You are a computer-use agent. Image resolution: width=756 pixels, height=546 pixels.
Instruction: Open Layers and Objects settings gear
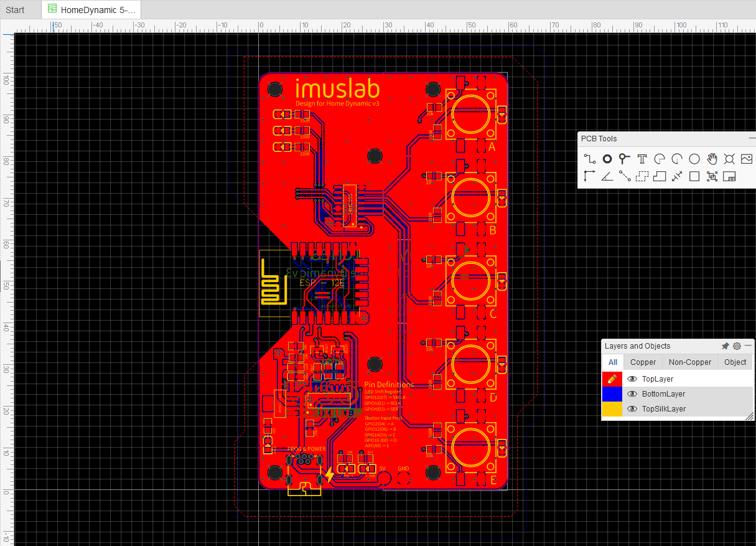[x=737, y=346]
